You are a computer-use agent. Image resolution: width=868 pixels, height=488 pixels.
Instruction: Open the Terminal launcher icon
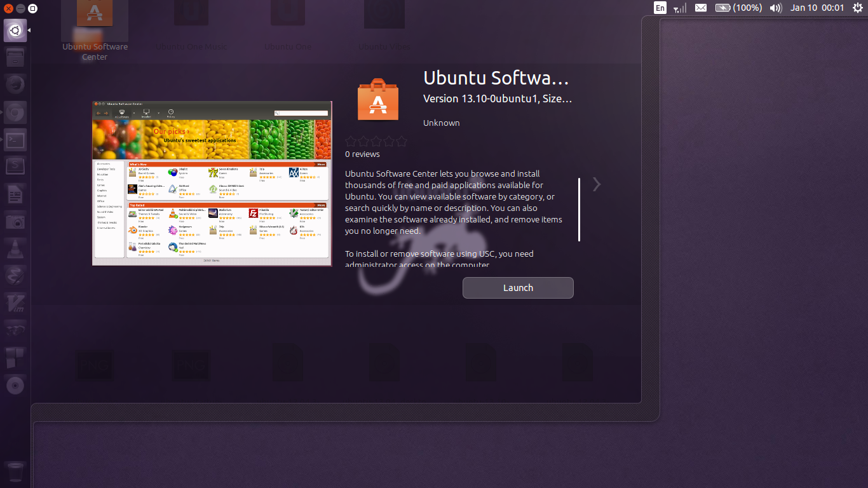pos(15,140)
